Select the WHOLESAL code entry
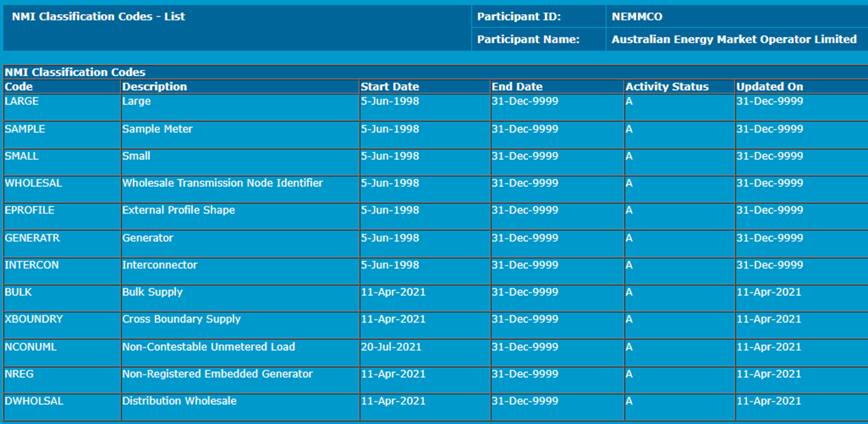Viewport: 868px width, 424px height. click(x=33, y=183)
